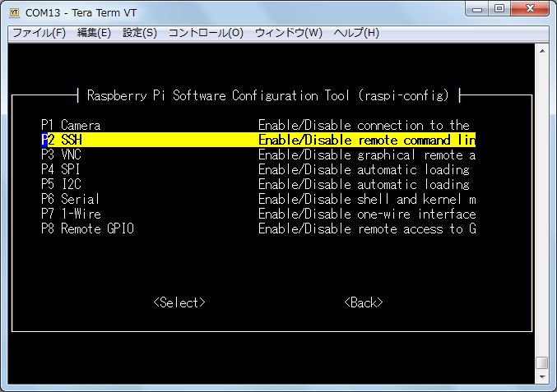
Task: Select the highlighted P2 SSH option
Action: (x=258, y=140)
